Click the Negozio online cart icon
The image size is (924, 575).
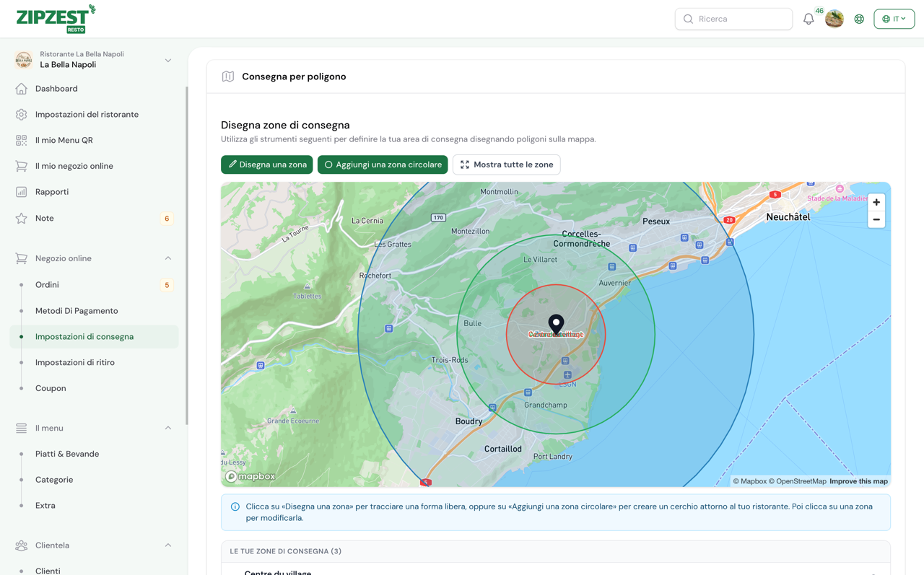click(x=22, y=258)
